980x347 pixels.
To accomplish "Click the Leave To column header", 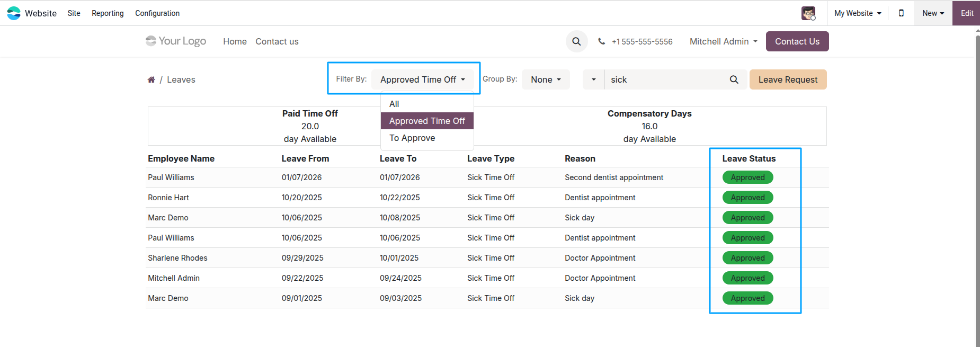I will pos(398,158).
